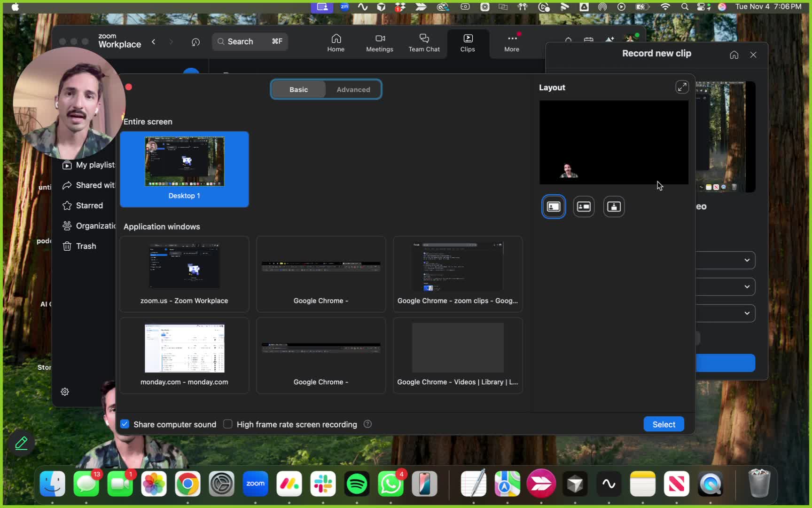Viewport: 812px width, 508px height.
Task: Click the Select button
Action: tap(664, 424)
